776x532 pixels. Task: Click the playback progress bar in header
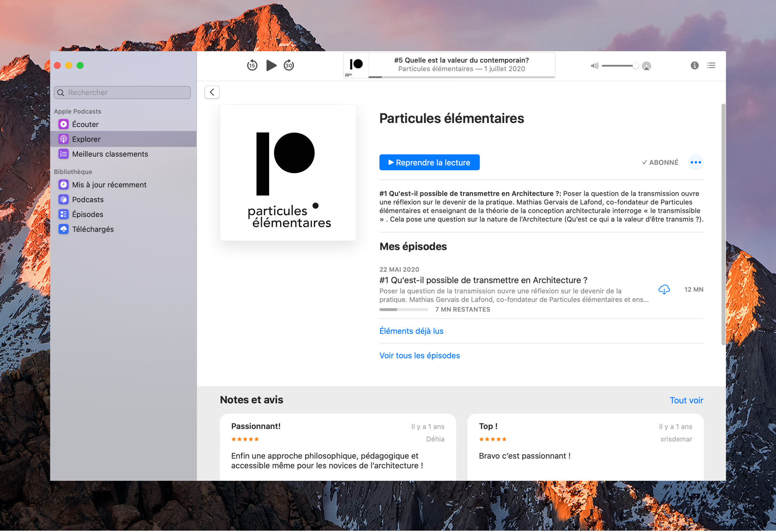pos(461,77)
